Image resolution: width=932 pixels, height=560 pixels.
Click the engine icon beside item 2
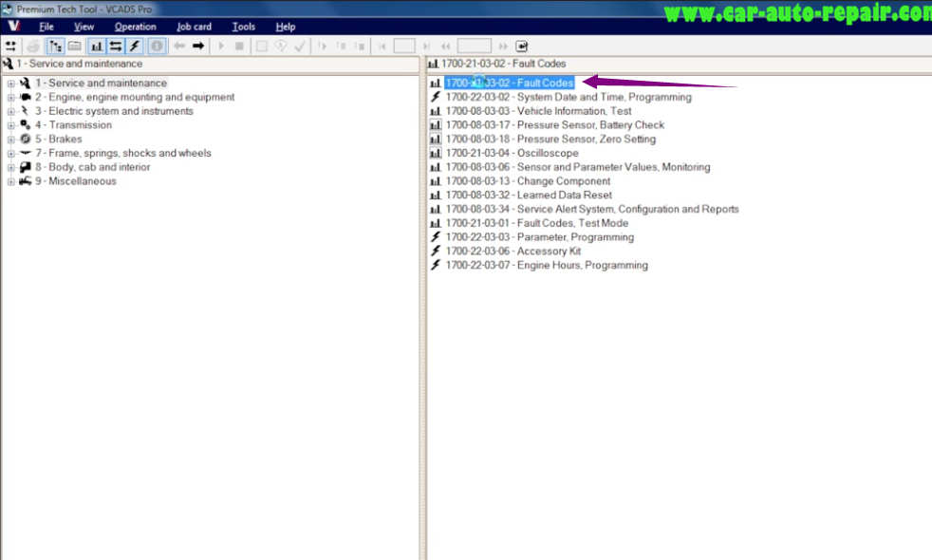coord(25,97)
